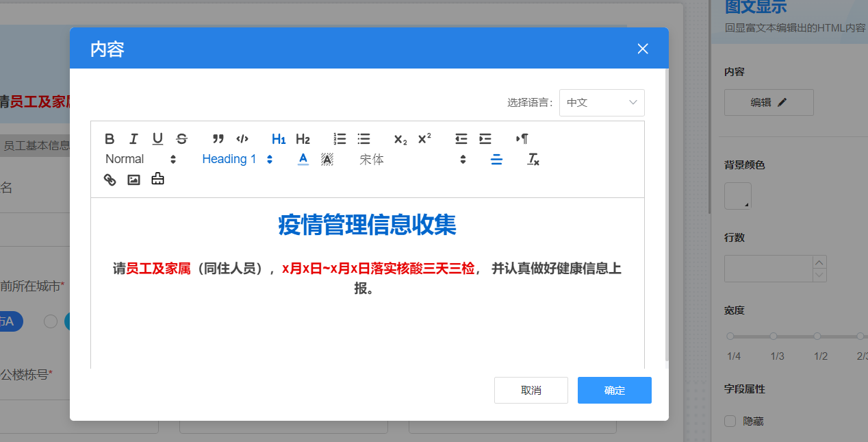Insert a hyperlink with link icon

pos(110,180)
